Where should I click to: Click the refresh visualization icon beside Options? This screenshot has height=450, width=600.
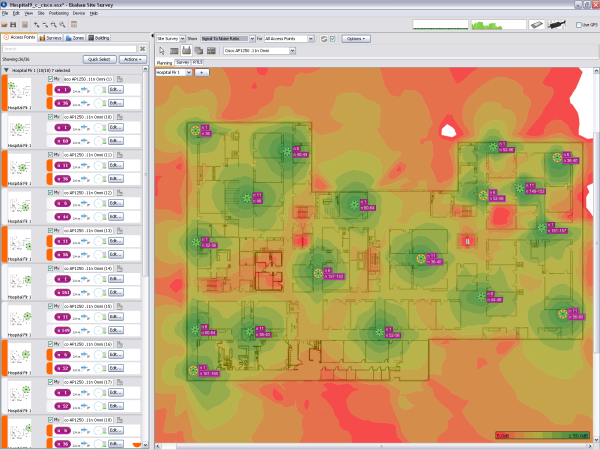322,38
